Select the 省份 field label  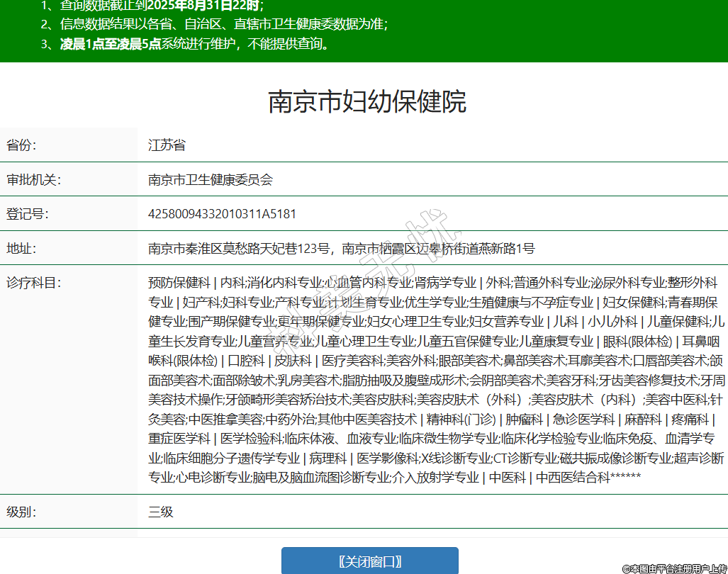pos(21,145)
